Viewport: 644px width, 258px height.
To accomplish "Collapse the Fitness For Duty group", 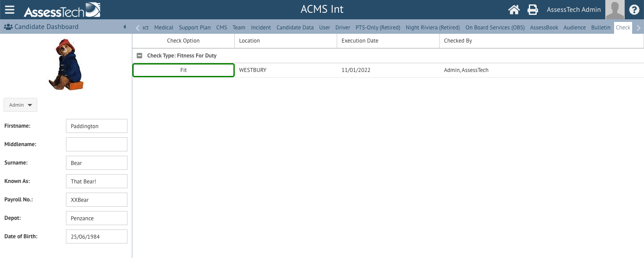I will coord(139,56).
